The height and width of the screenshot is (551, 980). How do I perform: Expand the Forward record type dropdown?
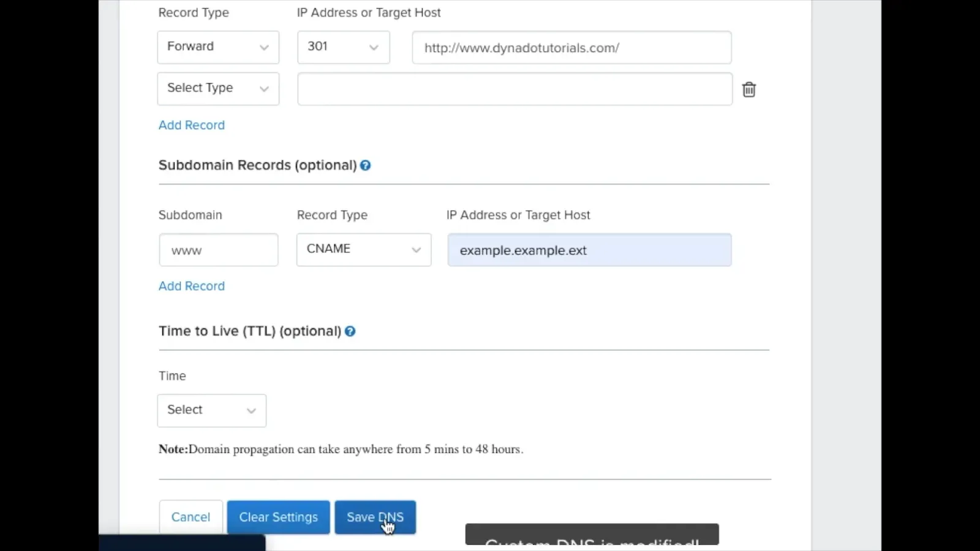point(218,47)
